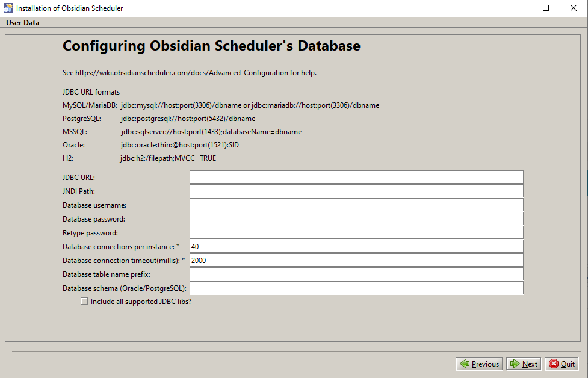
Task: Edit Database connections per instance value 40
Action: 356,246
